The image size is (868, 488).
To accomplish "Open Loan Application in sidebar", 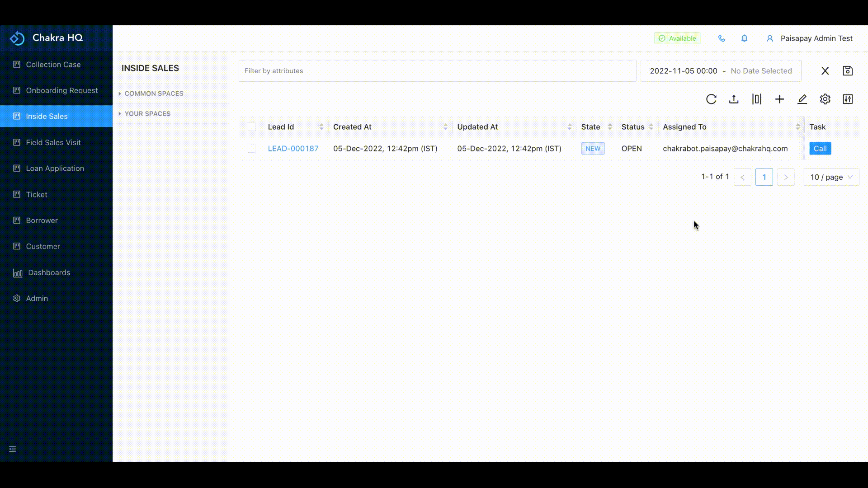I will pyautogui.click(x=55, y=169).
